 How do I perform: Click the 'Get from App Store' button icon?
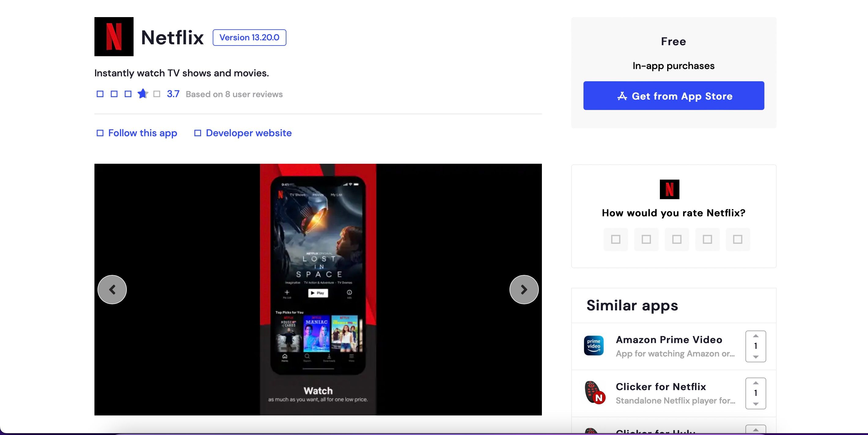622,95
